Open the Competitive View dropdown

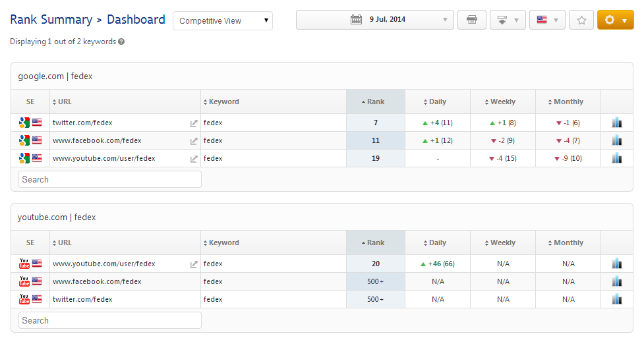[223, 20]
